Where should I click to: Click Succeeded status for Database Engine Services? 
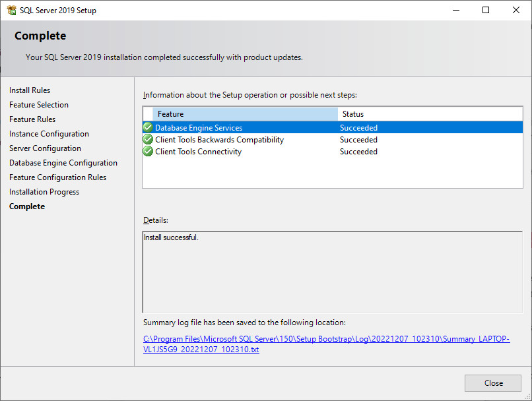(x=358, y=128)
